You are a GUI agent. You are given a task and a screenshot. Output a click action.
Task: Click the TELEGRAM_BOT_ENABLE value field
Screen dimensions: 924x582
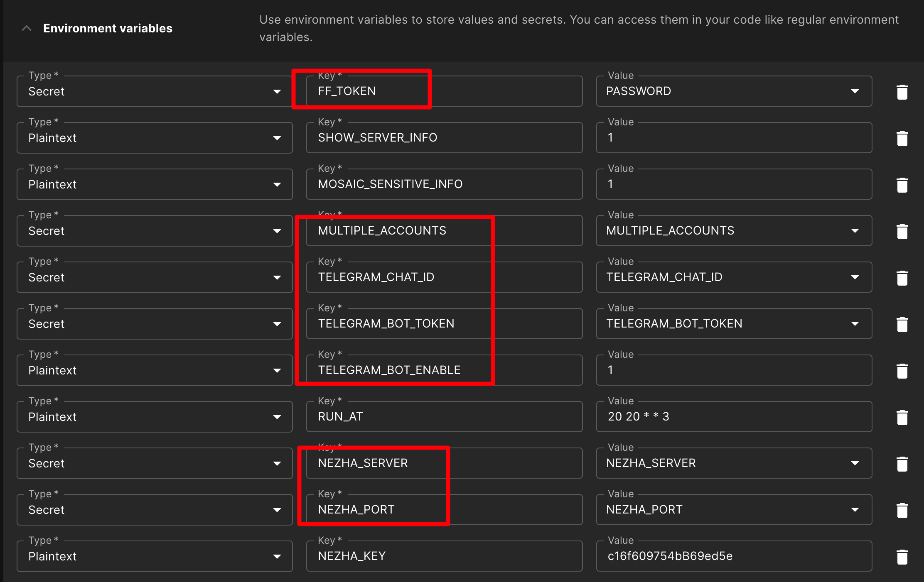point(734,370)
